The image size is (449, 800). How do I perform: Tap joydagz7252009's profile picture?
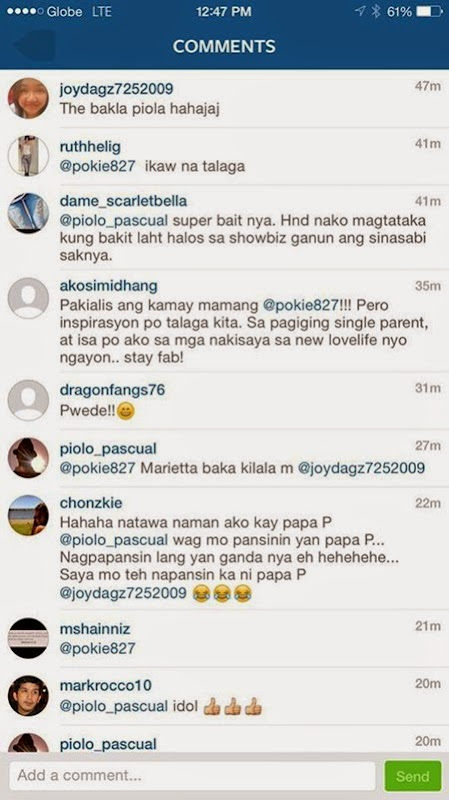click(x=28, y=98)
